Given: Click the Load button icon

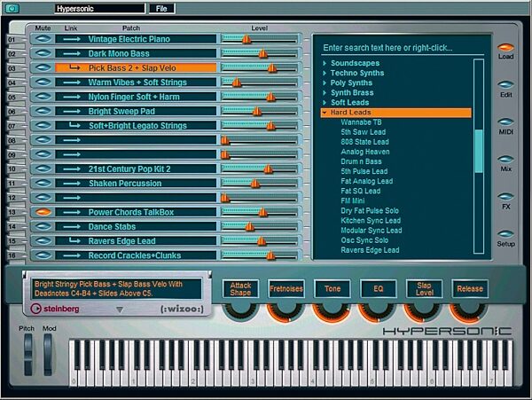Looking at the screenshot, I should pyautogui.click(x=505, y=47).
